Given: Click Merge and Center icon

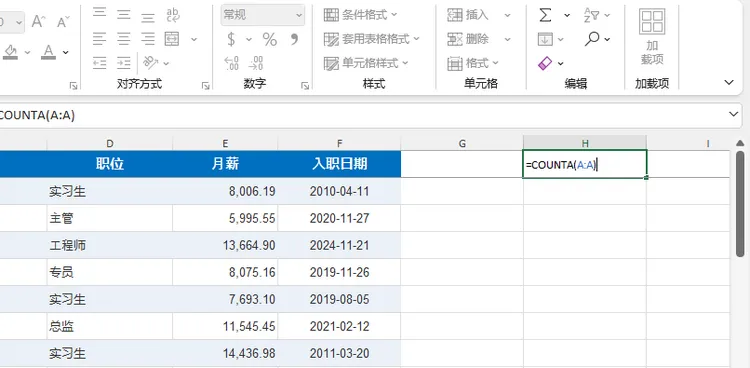Looking at the screenshot, I should 172,39.
